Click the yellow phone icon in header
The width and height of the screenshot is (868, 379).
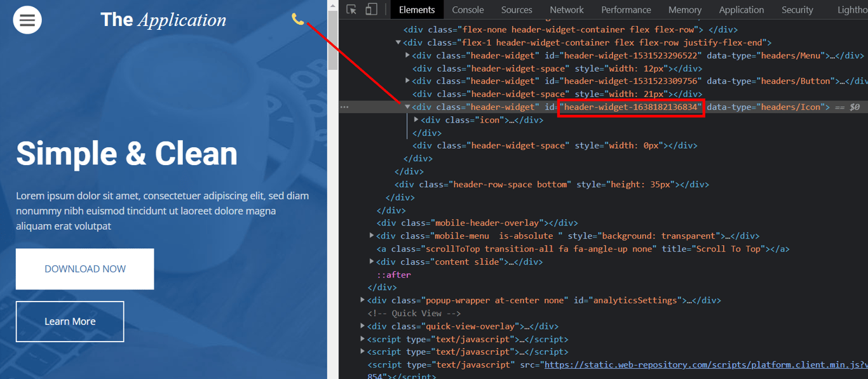297,19
